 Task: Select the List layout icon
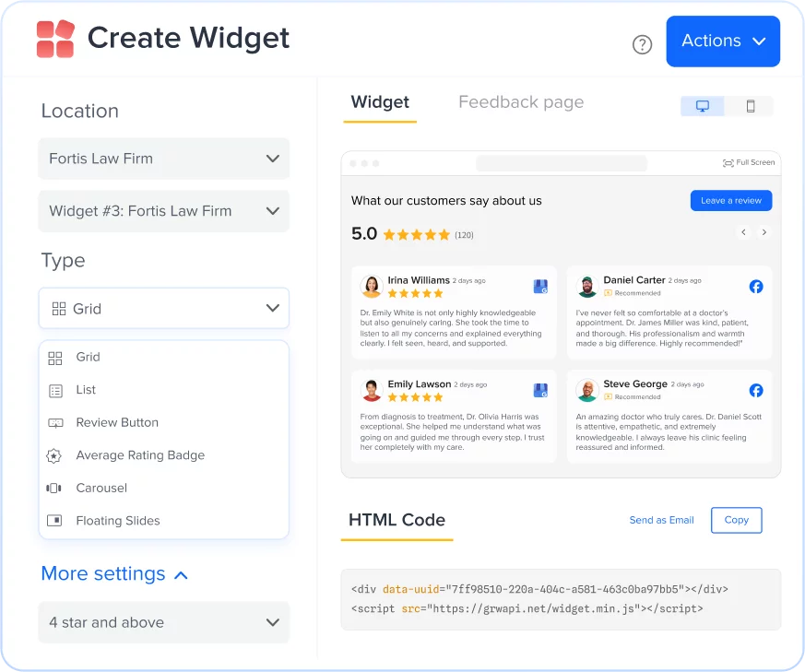point(54,389)
